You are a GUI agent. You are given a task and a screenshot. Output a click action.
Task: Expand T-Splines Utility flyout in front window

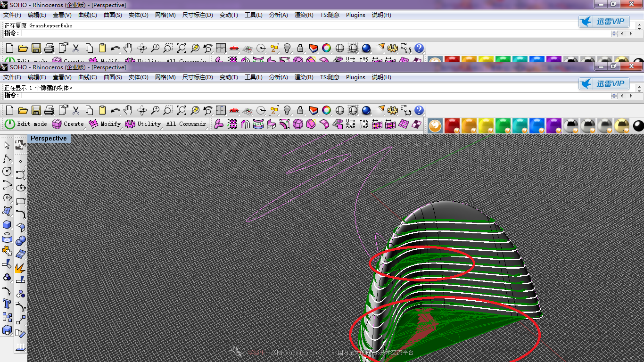[143, 124]
